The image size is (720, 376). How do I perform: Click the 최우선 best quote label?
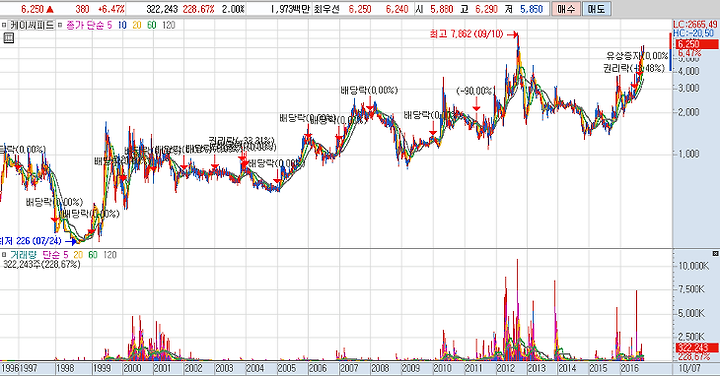(x=326, y=9)
